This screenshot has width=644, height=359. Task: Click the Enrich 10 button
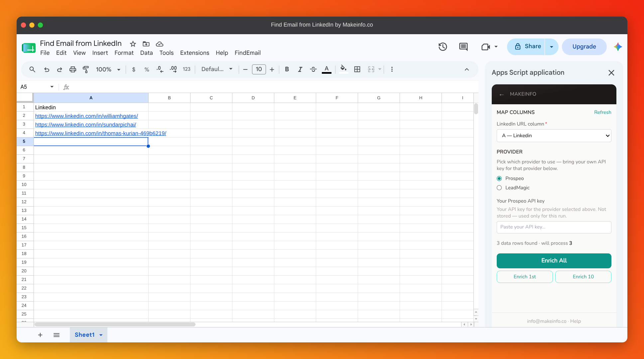[x=583, y=277]
